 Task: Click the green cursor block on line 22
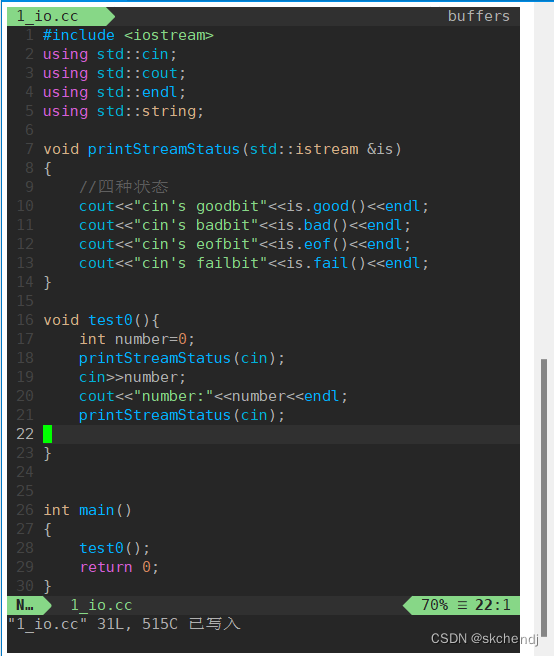[47, 434]
